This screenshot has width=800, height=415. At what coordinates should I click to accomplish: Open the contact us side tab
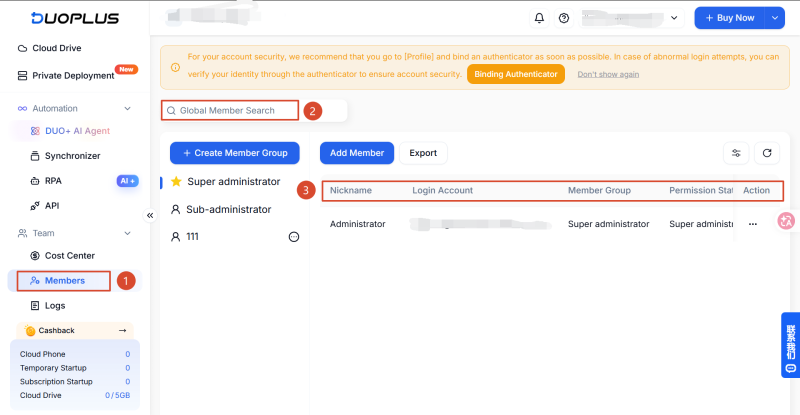790,345
